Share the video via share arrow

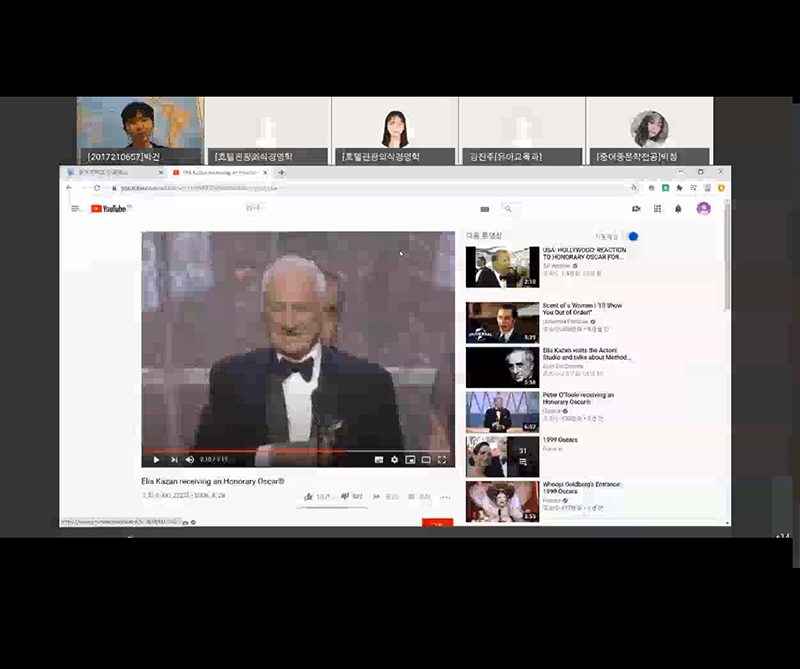coord(376,497)
